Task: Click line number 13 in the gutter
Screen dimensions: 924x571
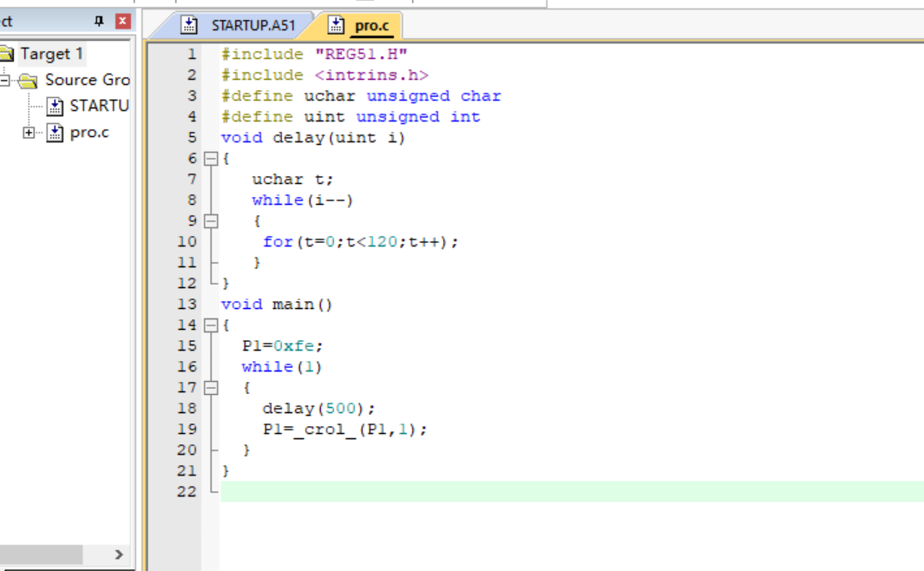Action: click(x=187, y=304)
